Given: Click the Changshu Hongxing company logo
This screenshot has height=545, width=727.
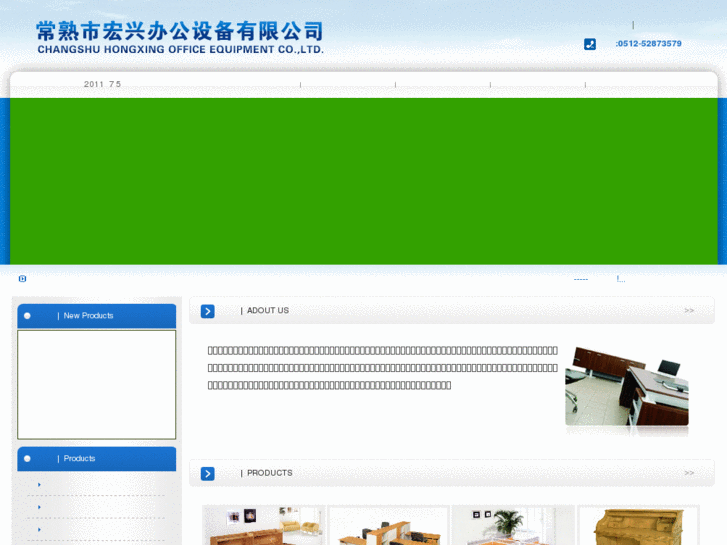Looking at the screenshot, I should click(x=180, y=38).
